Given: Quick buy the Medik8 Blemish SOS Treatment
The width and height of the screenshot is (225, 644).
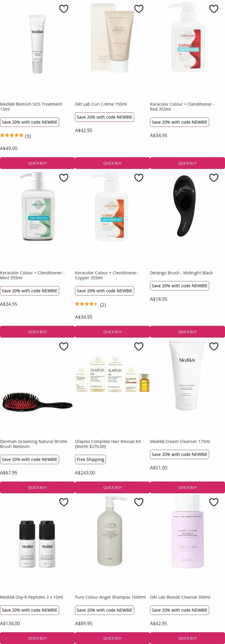Looking at the screenshot, I should point(38,163).
